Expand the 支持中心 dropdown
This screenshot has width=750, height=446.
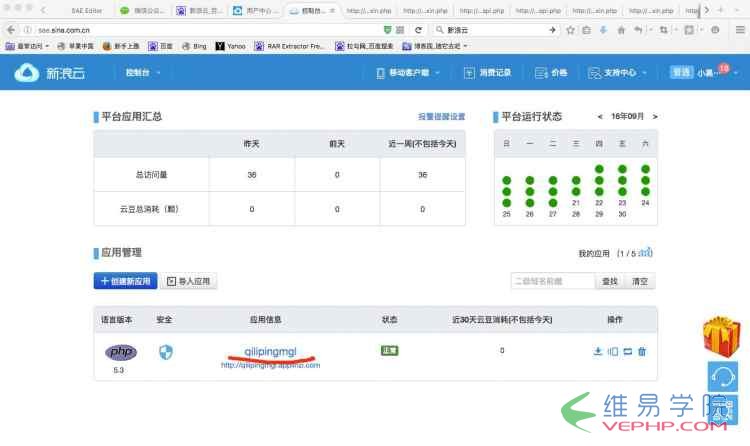pyautogui.click(x=618, y=73)
